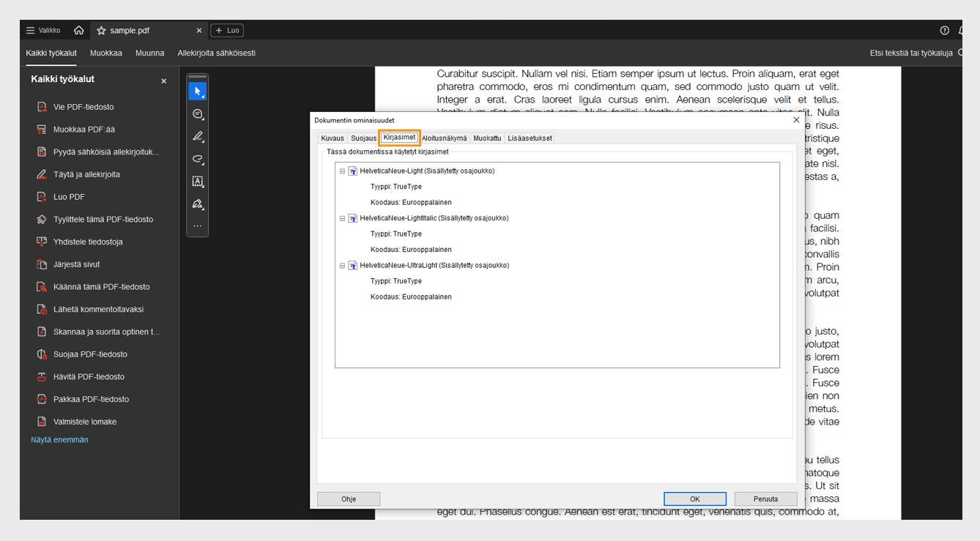Image resolution: width=980 pixels, height=541 pixels.
Task: Switch to Kaikki työkalut menu
Action: [x=51, y=53]
